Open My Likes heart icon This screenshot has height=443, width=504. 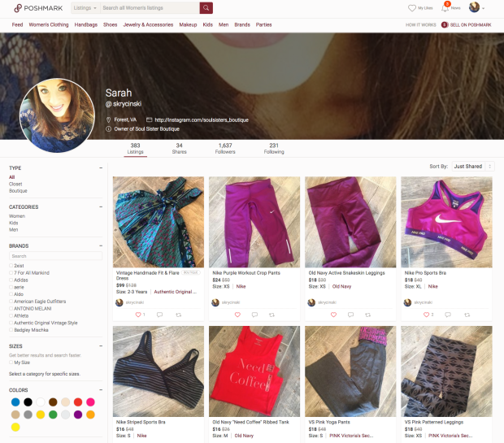click(412, 8)
